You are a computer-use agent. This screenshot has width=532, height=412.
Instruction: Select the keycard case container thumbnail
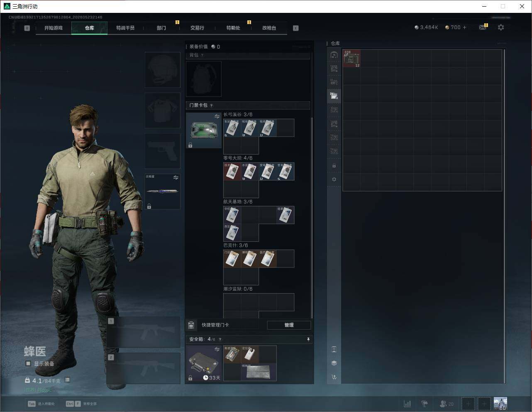point(204,130)
